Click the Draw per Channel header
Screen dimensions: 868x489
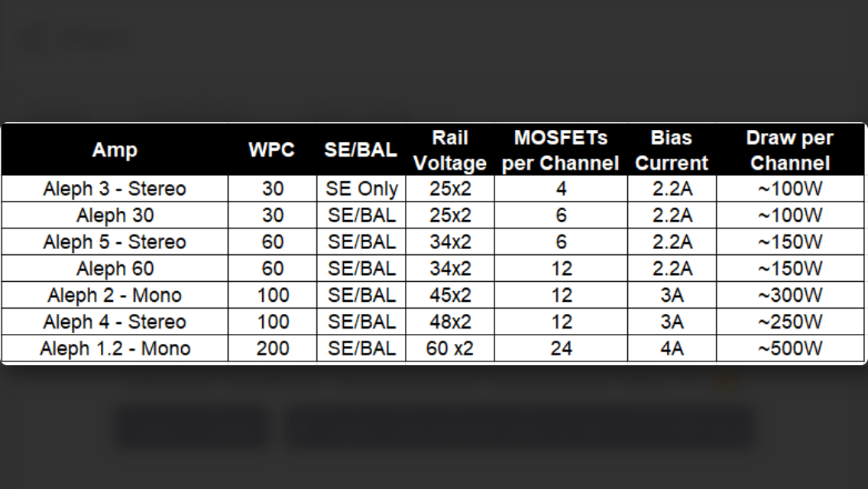[x=790, y=150]
